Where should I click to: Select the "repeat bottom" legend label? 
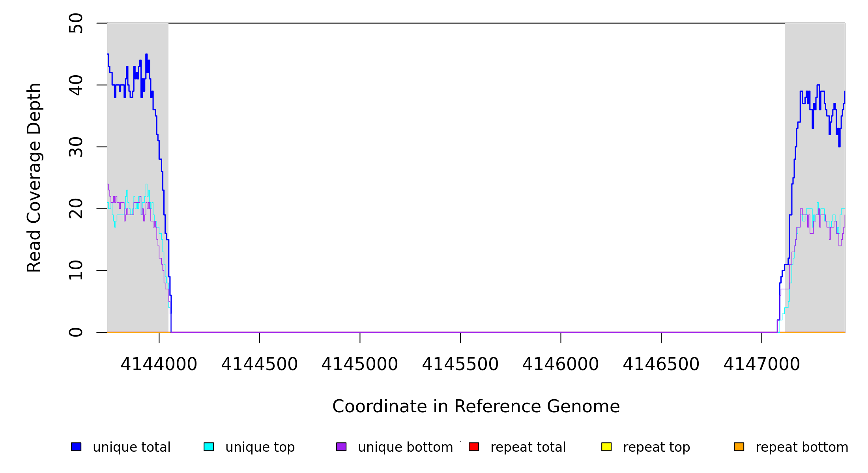(802, 447)
